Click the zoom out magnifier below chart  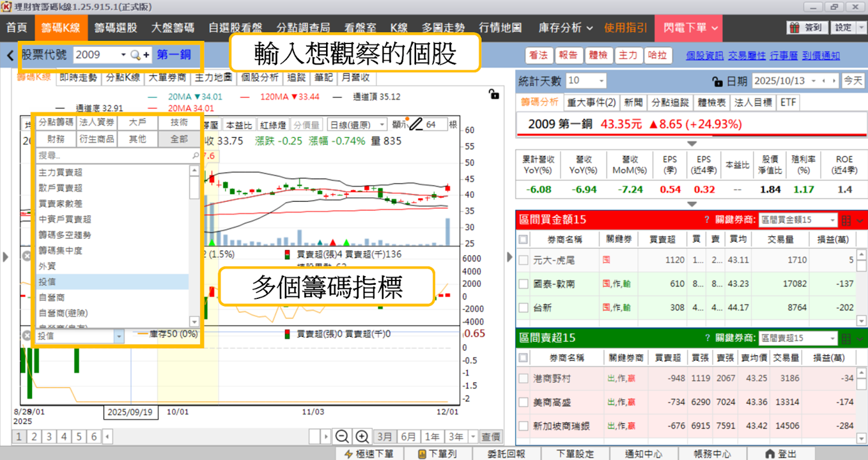click(342, 436)
